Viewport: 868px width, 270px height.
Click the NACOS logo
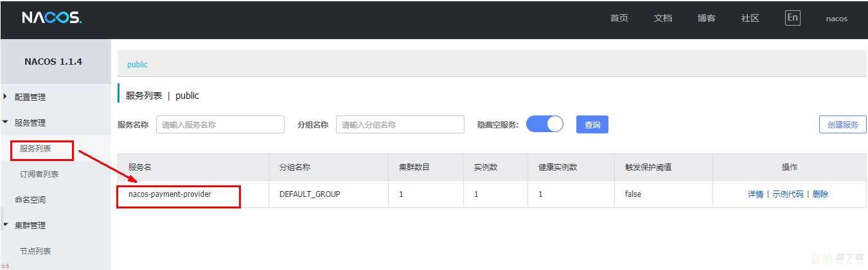click(51, 18)
